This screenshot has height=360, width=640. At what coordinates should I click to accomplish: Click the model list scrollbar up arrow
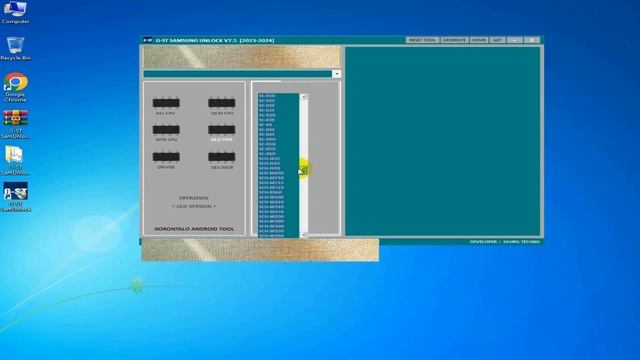click(304, 97)
